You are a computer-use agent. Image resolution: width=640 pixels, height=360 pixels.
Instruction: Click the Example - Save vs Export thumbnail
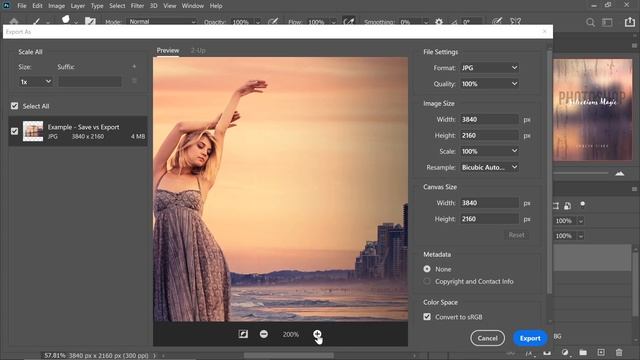(33, 131)
